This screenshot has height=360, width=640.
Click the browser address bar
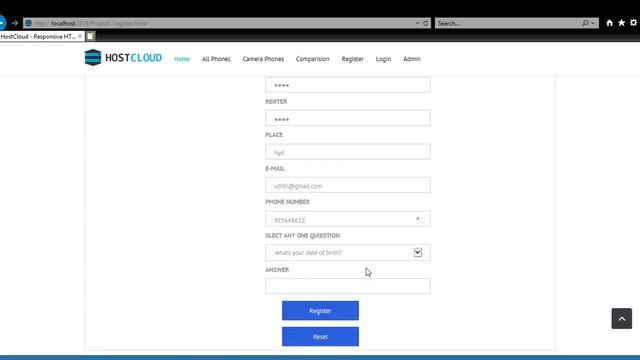227,23
